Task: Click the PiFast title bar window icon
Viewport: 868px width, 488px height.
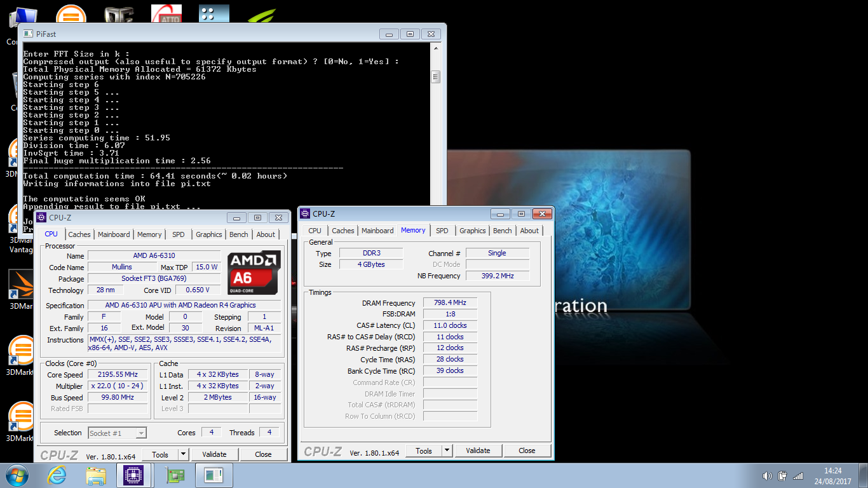Action: [27, 34]
